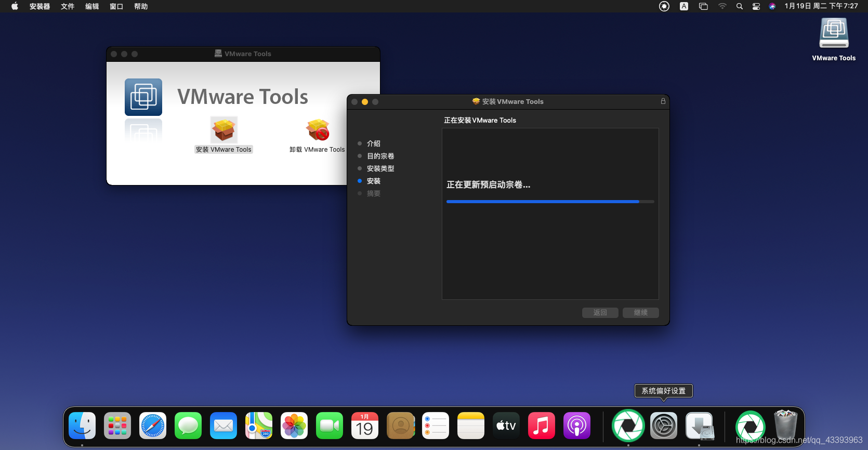868x450 pixels.
Task: Click the screen recording status icon
Action: click(664, 6)
